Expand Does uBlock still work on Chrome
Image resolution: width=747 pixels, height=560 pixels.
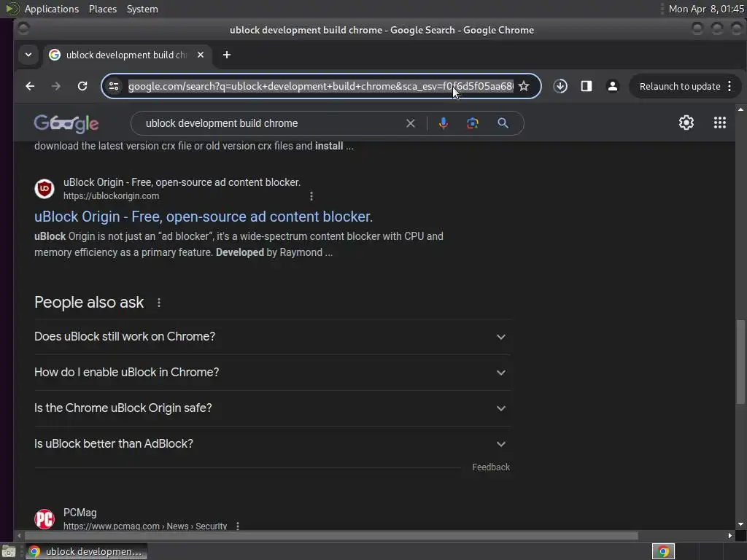click(272, 337)
